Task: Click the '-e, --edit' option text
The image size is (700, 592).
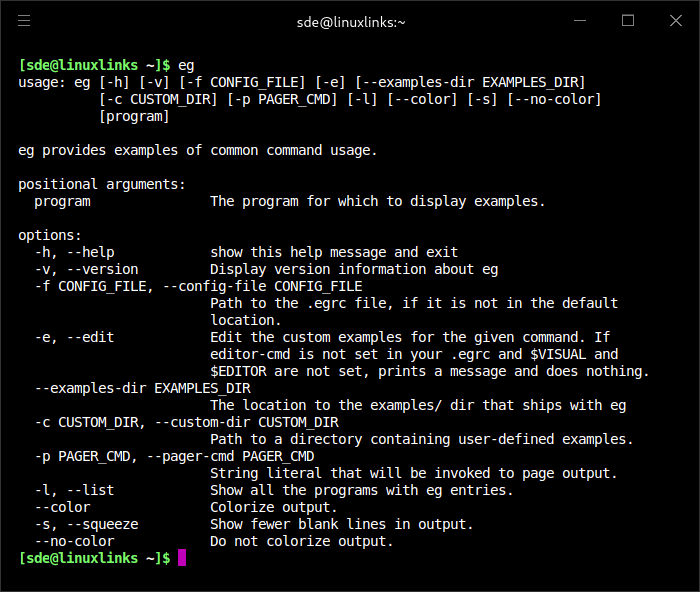Action: tap(74, 337)
